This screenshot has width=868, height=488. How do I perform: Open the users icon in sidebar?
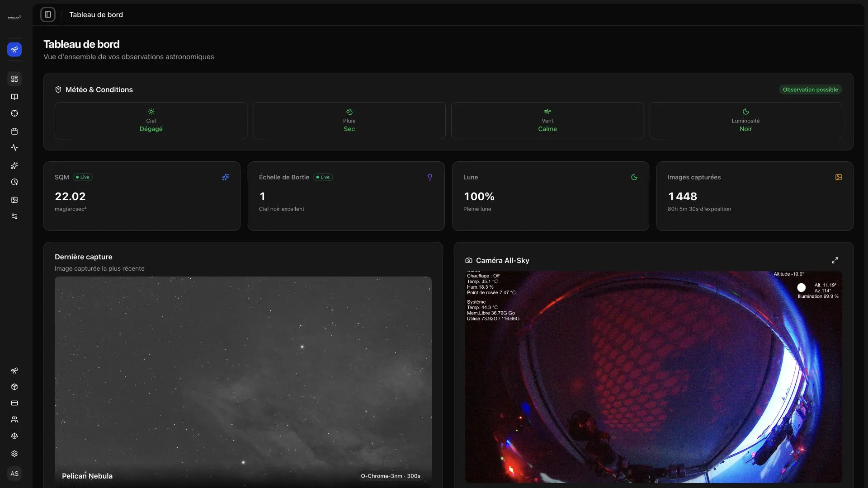tap(14, 419)
